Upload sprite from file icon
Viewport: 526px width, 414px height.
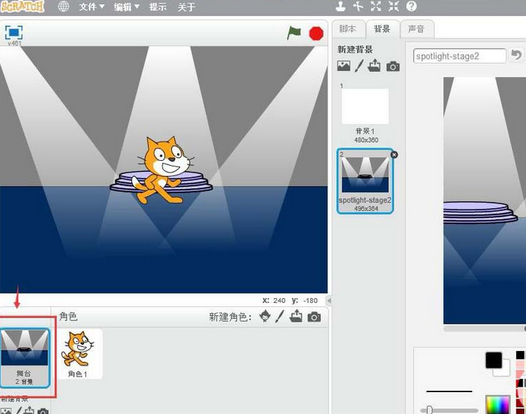(x=296, y=316)
